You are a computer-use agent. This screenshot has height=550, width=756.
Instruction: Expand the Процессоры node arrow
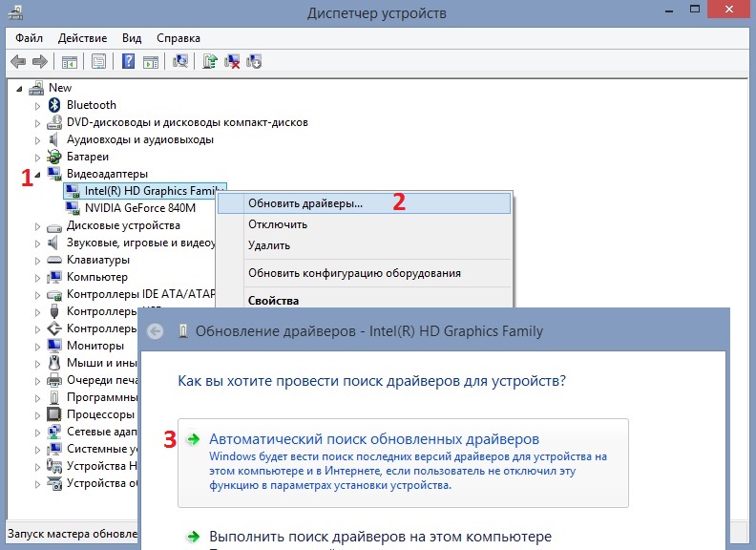point(37,415)
